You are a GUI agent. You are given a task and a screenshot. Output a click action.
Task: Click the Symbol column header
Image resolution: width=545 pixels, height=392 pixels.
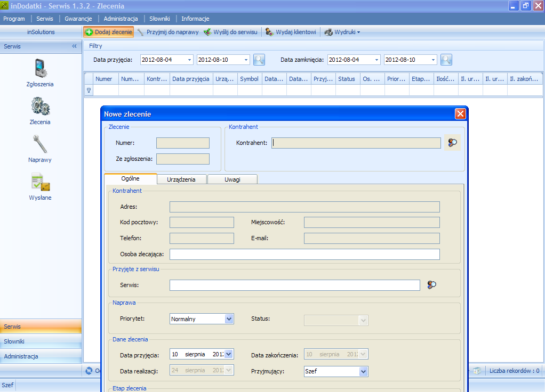[250, 79]
